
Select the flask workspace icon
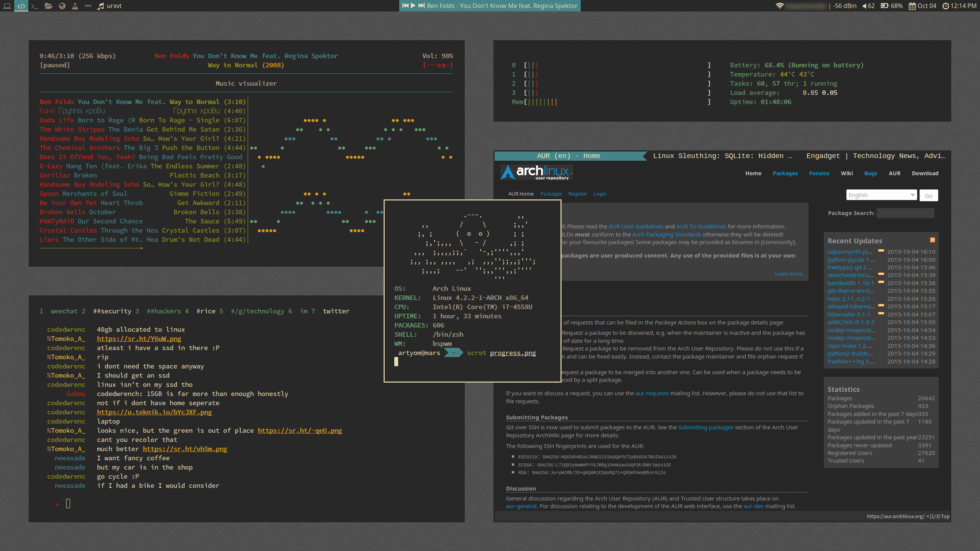75,6
